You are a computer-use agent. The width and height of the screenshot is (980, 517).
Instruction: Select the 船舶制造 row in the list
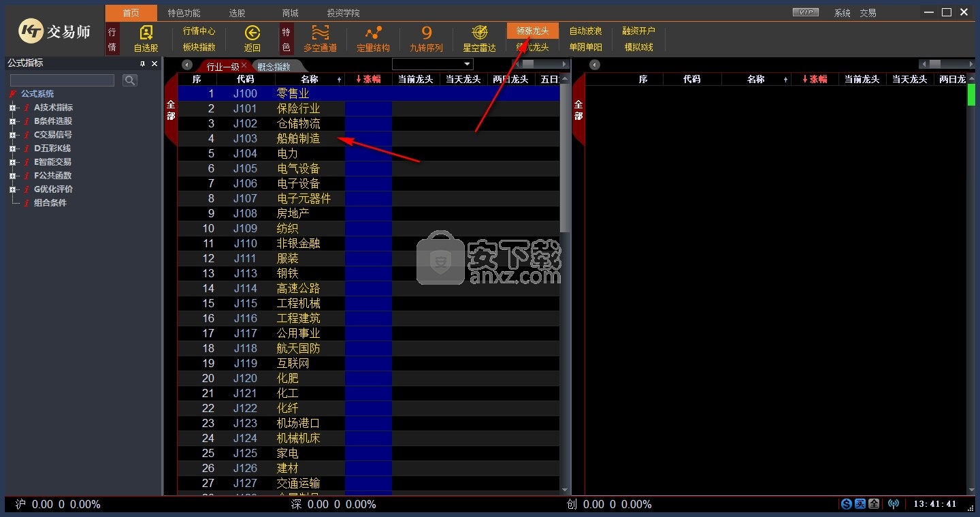pos(369,138)
